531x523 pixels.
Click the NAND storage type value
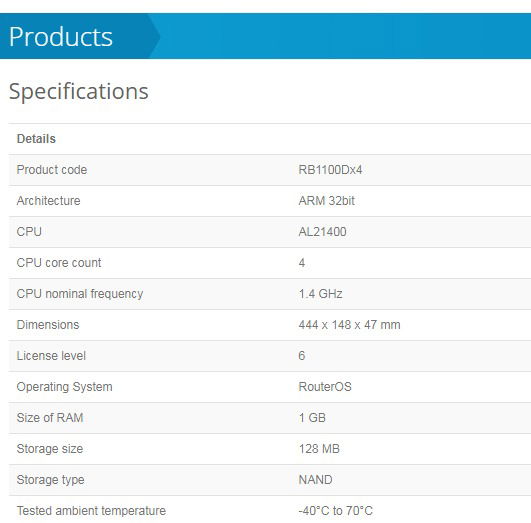315,480
